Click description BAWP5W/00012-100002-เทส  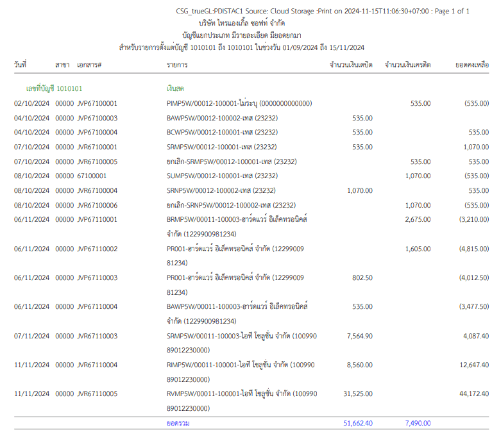point(210,118)
